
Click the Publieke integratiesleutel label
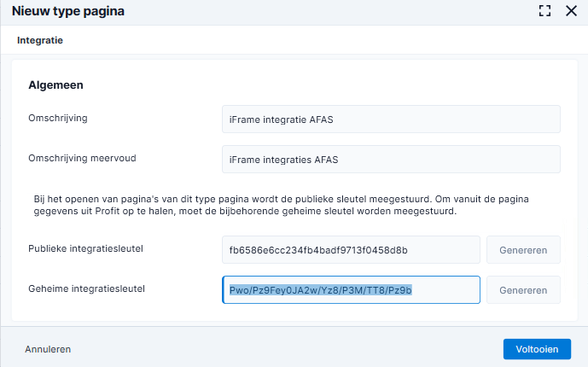pos(85,248)
